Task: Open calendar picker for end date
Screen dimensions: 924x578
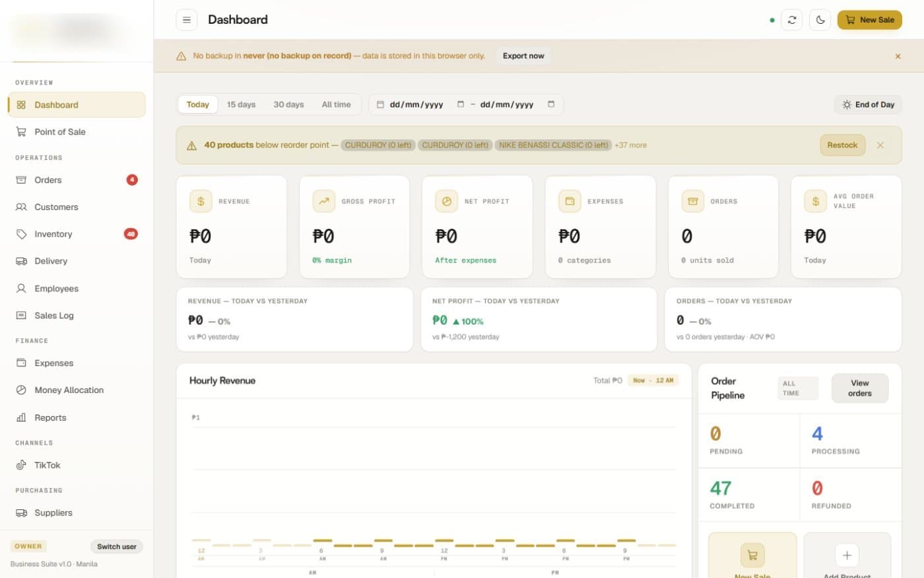Action: tap(551, 104)
